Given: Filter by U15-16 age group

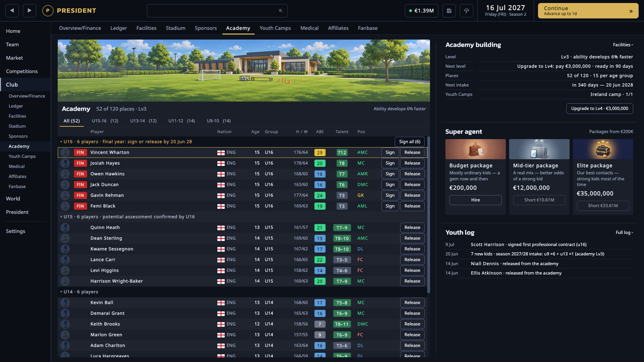Looking at the screenshot, I should pyautogui.click(x=105, y=121).
